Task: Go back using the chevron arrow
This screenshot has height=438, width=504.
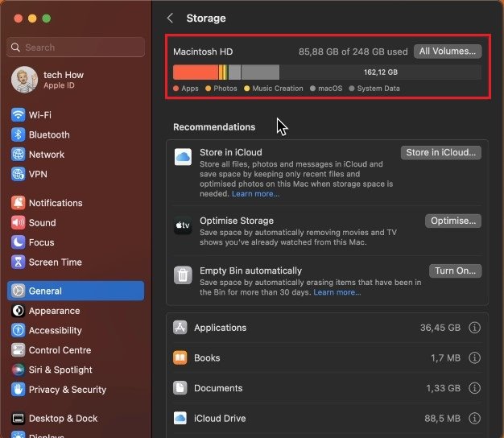Action: click(x=170, y=18)
